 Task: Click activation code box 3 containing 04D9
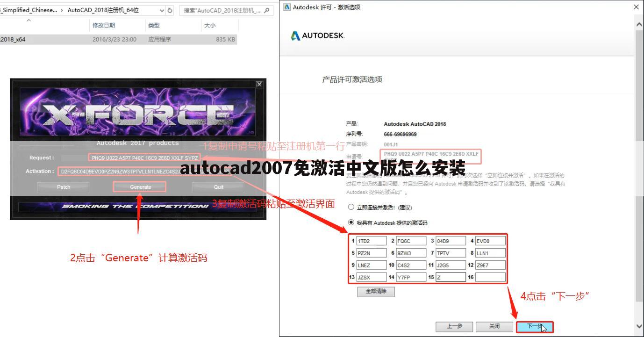coord(451,241)
